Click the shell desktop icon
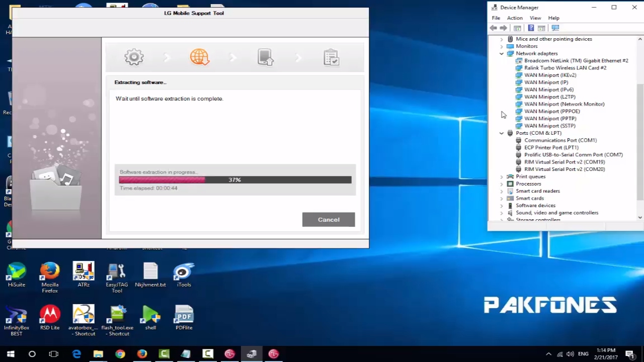644x362 pixels. coord(150,318)
